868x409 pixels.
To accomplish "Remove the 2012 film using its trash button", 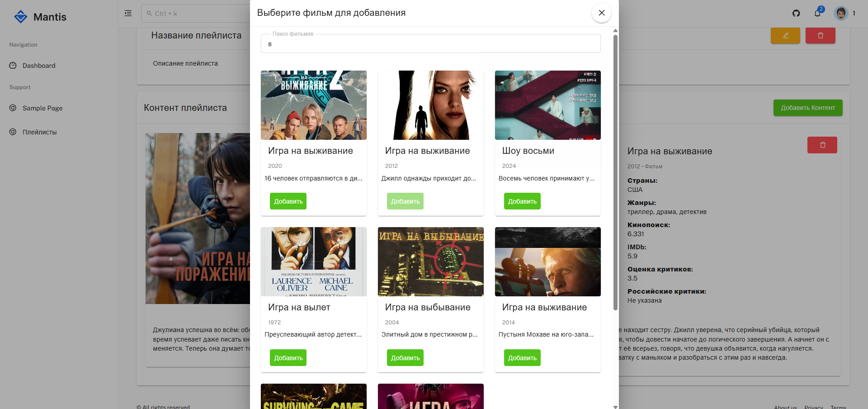I will point(822,145).
